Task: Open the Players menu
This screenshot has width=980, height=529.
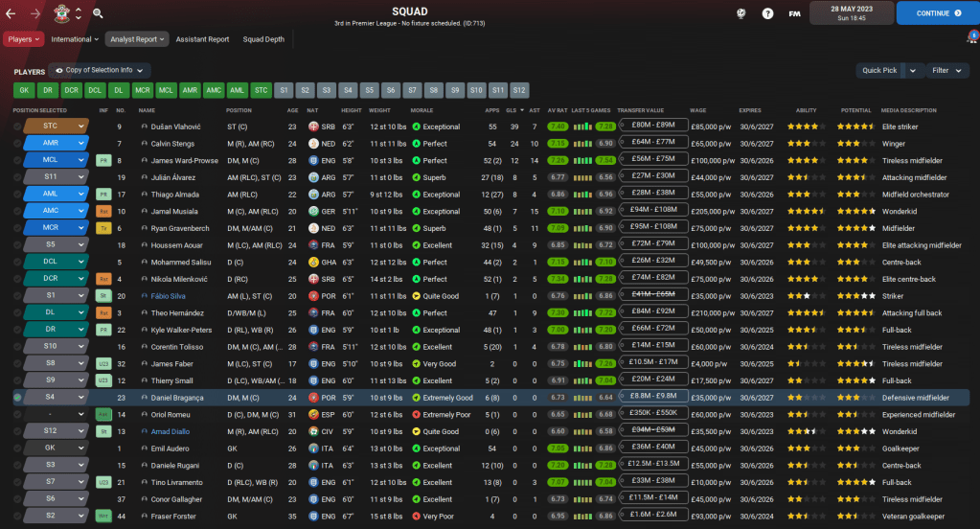Action: pos(24,39)
